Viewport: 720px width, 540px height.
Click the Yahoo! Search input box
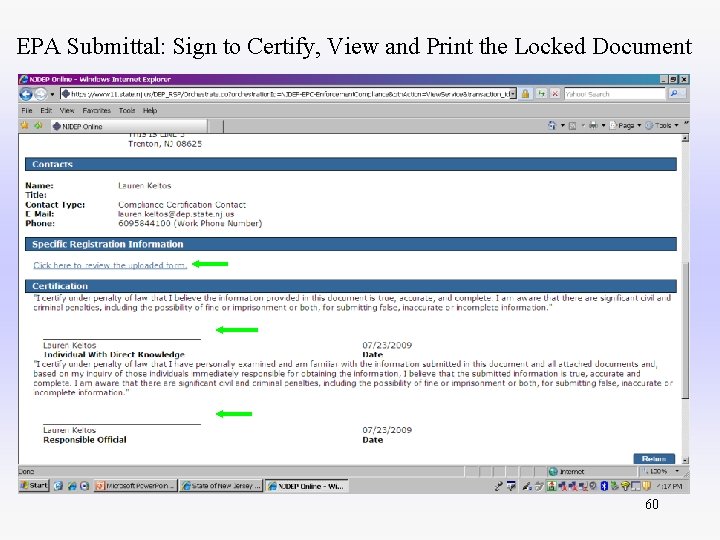(614, 94)
